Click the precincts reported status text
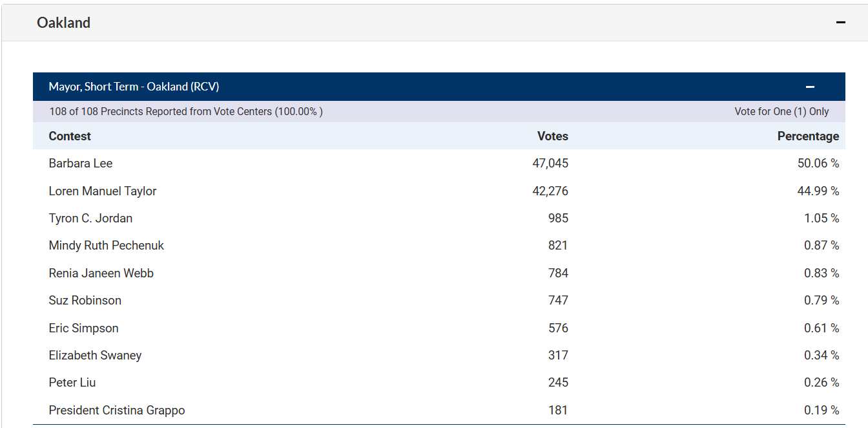Image resolution: width=868 pixels, height=428 pixels. [185, 111]
